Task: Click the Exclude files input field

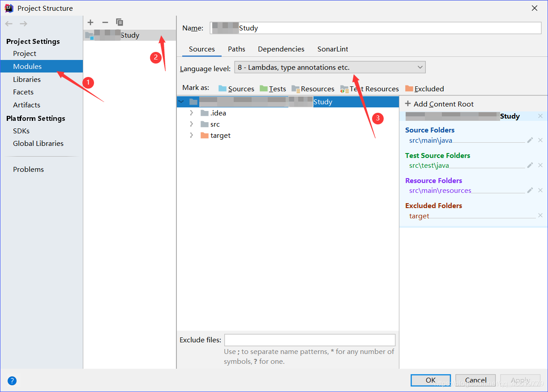Action: pyautogui.click(x=310, y=340)
